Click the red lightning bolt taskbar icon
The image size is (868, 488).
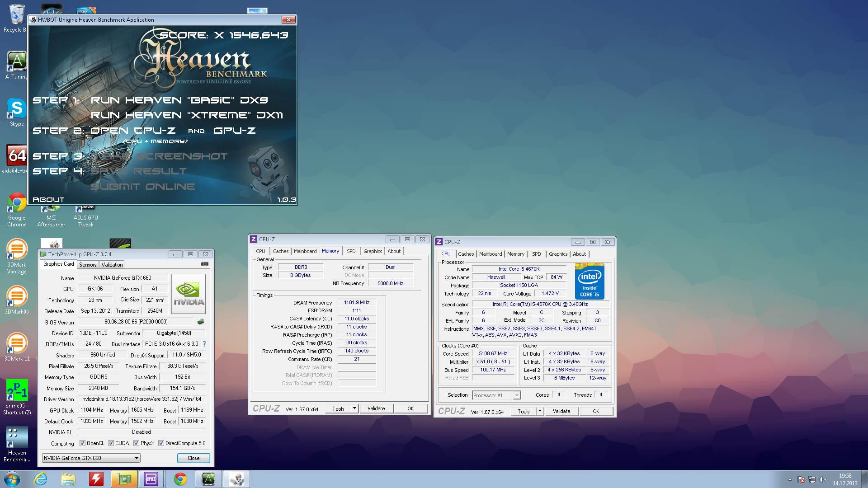[96, 479]
